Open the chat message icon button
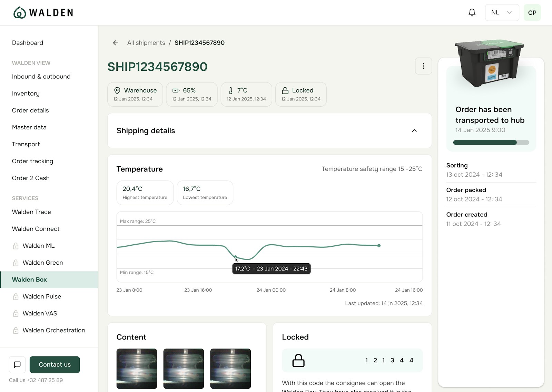 click(17, 365)
